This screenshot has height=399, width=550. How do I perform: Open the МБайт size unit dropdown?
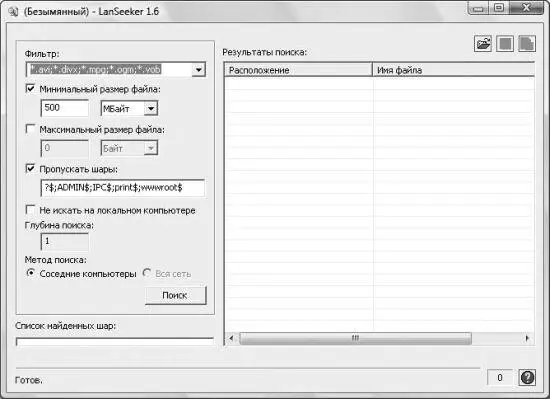151,108
